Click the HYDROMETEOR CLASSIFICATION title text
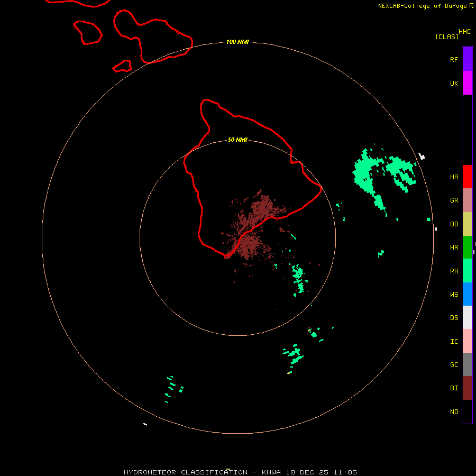Viewport: 476px width, 476px height. (x=186, y=472)
